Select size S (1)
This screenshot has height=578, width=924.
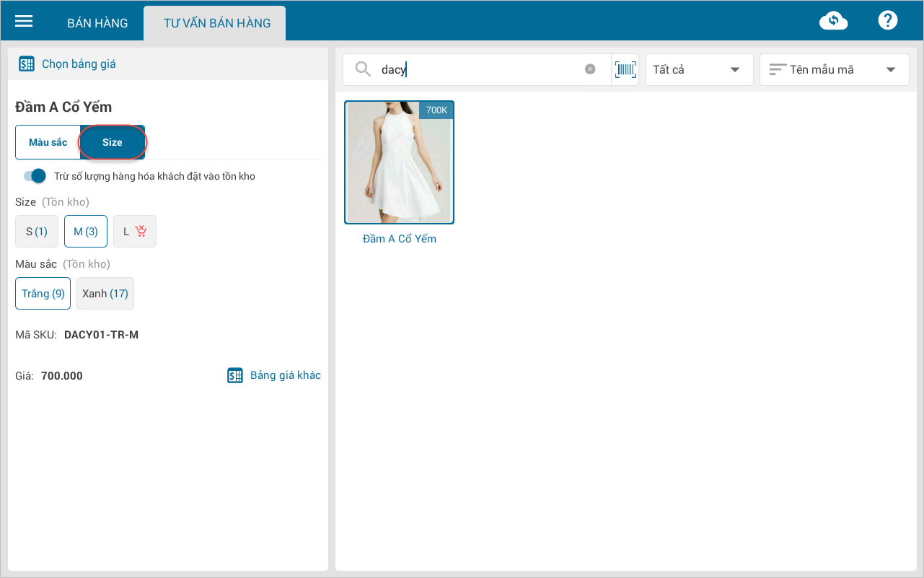pyautogui.click(x=37, y=232)
